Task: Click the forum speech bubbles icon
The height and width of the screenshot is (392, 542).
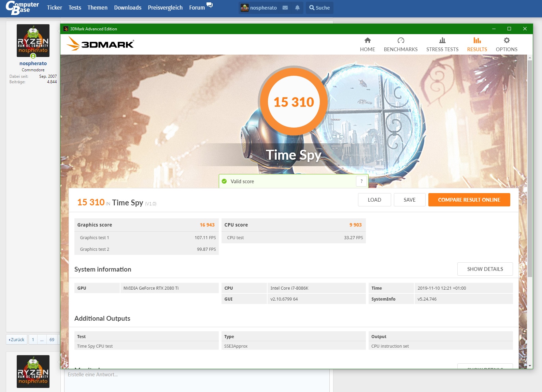Action: [210, 5]
